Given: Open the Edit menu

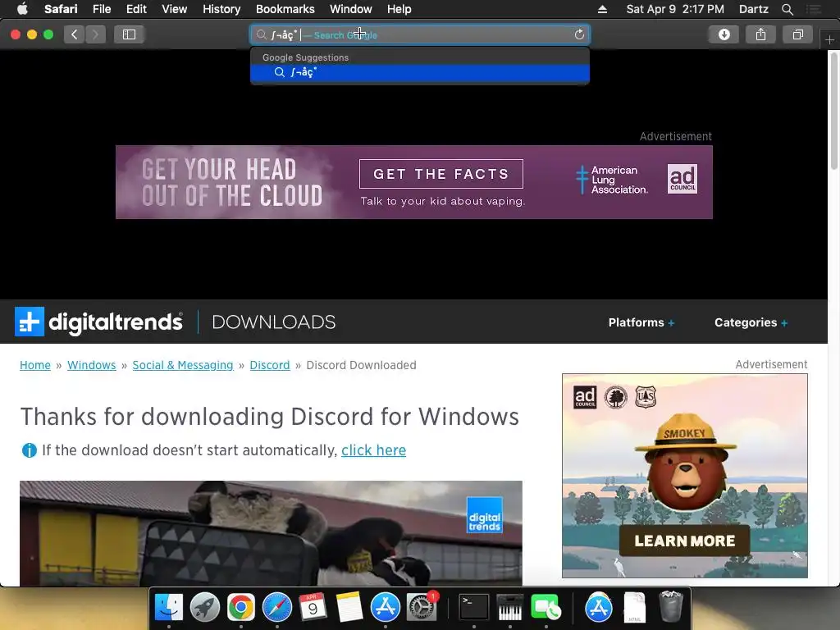Looking at the screenshot, I should [x=136, y=9].
